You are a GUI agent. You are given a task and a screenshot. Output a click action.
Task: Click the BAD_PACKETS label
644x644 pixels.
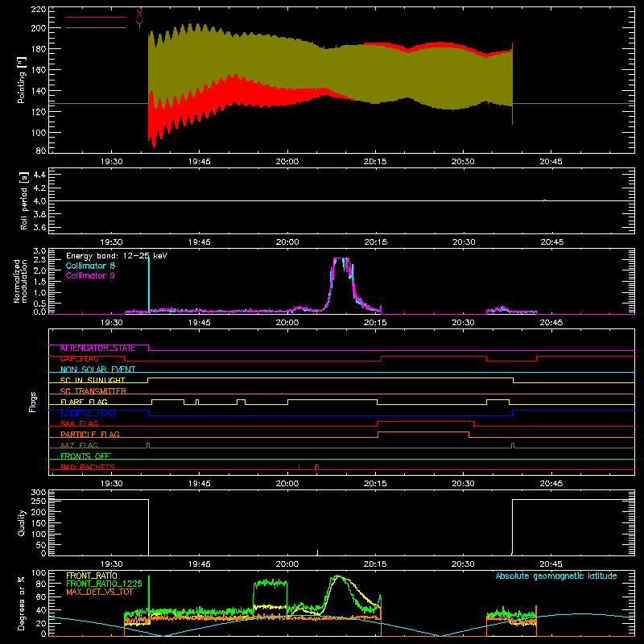88,467
